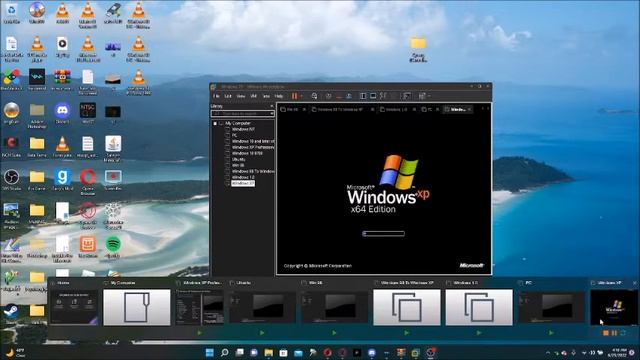Open the My Computer thumbnail
This screenshot has width=640, height=360.
(x=137, y=307)
